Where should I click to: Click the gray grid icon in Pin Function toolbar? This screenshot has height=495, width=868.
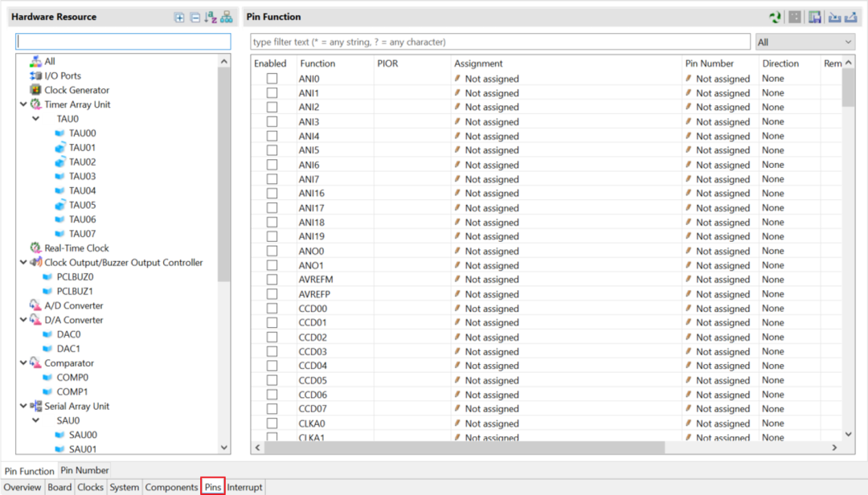coord(795,17)
